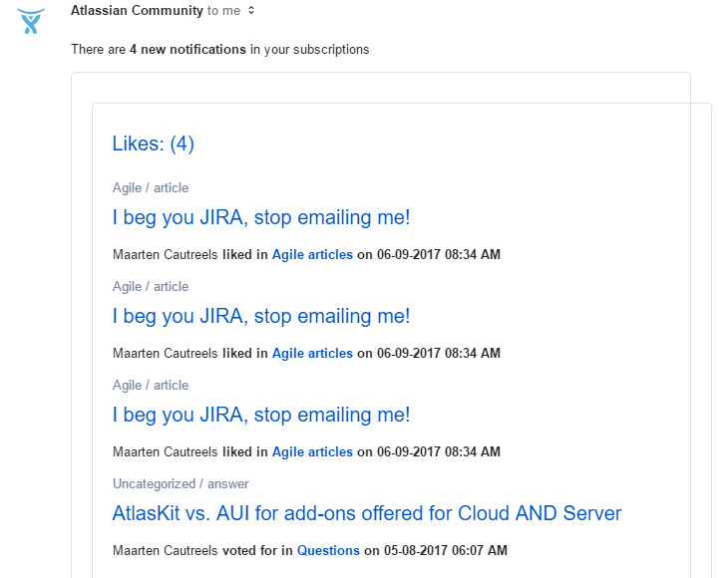Click "06-09-2017 08:34 AM" in first notification
The width and height of the screenshot is (728, 578).
click(439, 255)
